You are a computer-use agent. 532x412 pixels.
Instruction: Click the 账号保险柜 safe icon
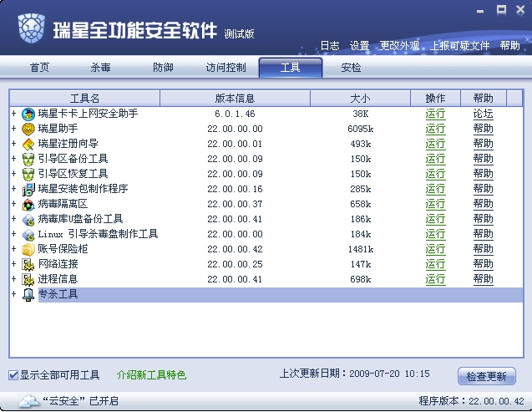pyautogui.click(x=28, y=249)
